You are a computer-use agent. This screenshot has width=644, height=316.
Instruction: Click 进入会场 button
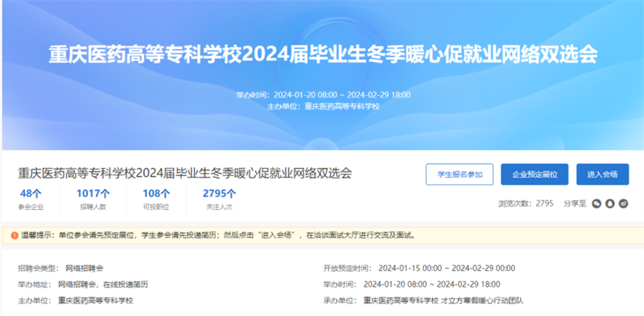[602, 174]
